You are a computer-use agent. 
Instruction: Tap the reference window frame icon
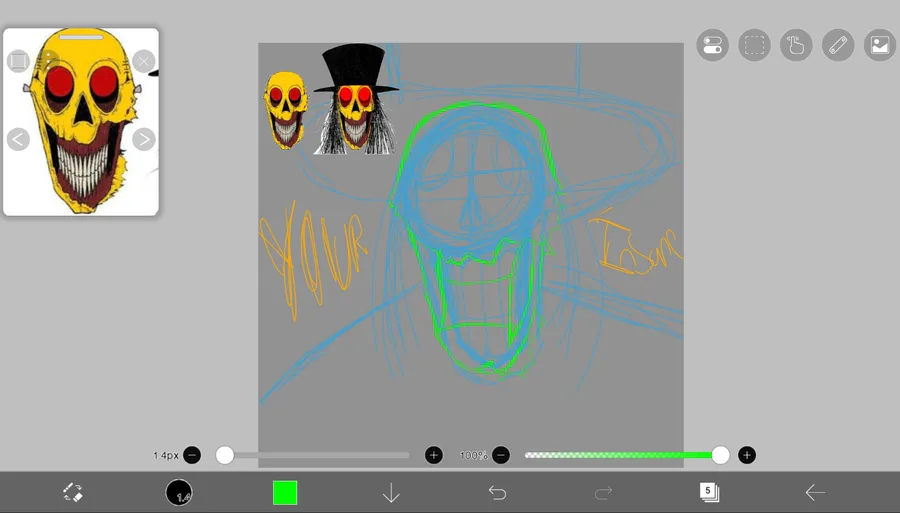coord(18,61)
